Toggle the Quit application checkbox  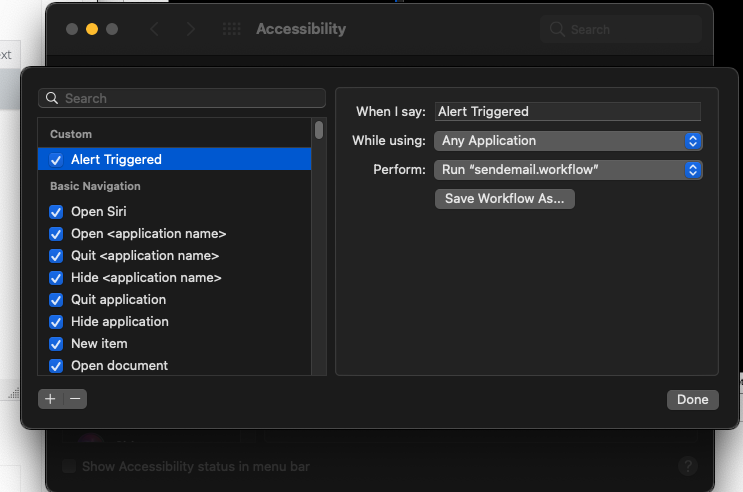tap(57, 300)
